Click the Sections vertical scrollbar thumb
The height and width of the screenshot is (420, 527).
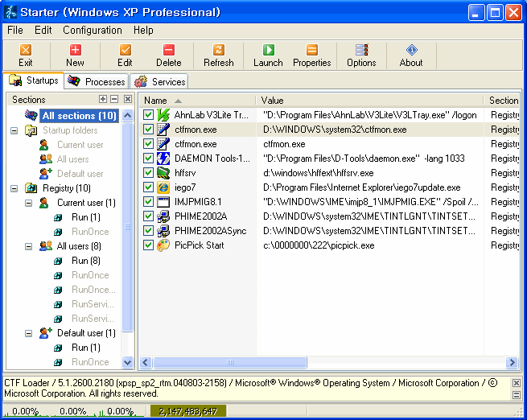[127, 227]
